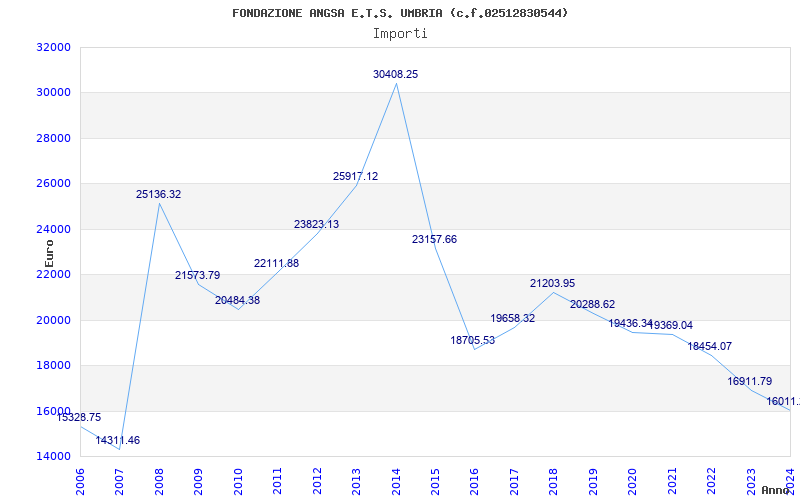Click the 2014 x-axis year label
The height and width of the screenshot is (500, 800).
[x=396, y=482]
